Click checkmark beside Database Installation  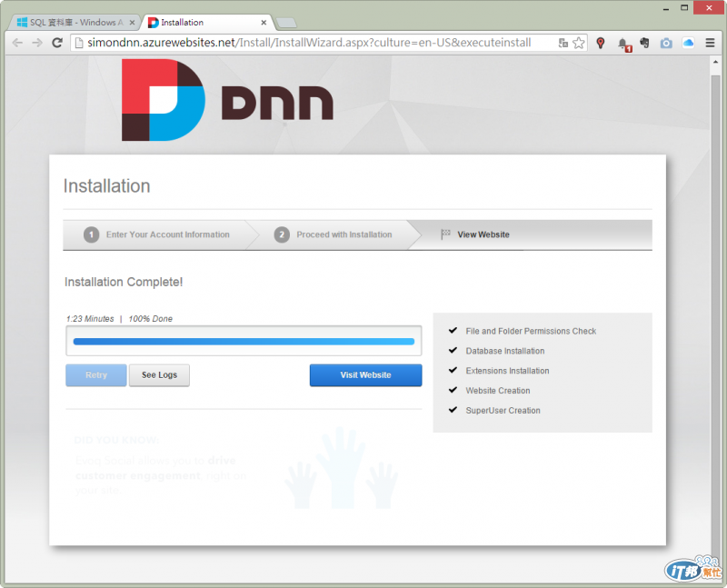point(453,350)
